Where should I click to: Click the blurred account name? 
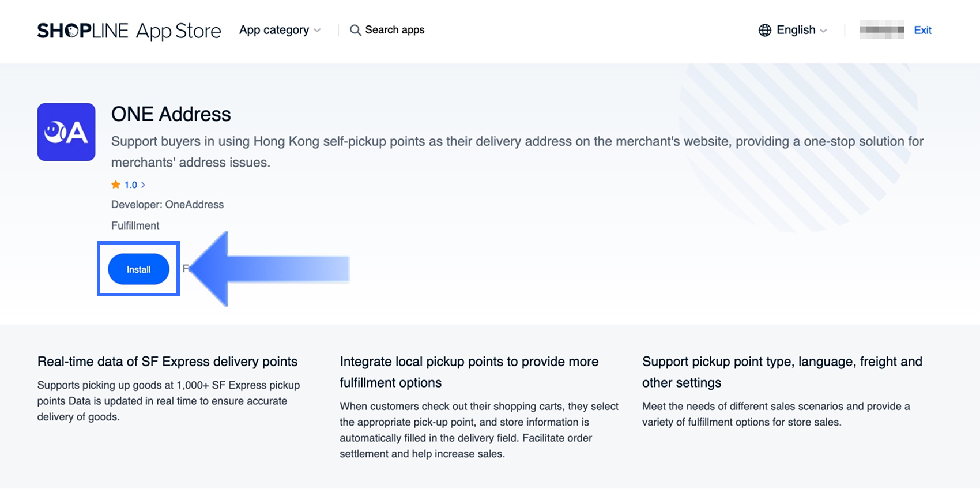click(881, 30)
